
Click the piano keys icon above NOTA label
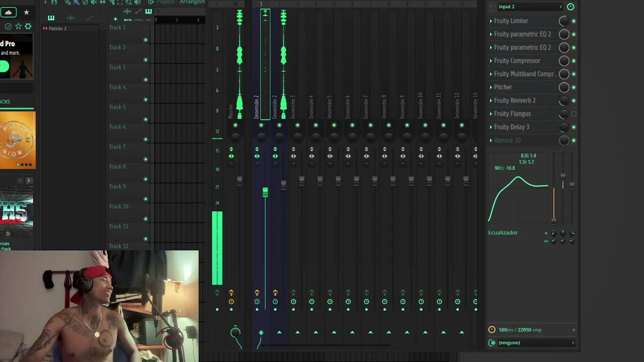click(x=148, y=11)
